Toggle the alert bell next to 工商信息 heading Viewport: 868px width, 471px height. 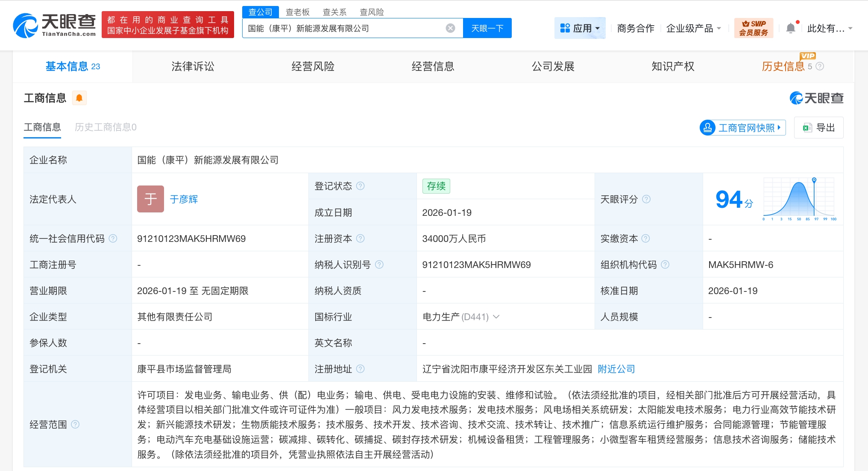[79, 97]
